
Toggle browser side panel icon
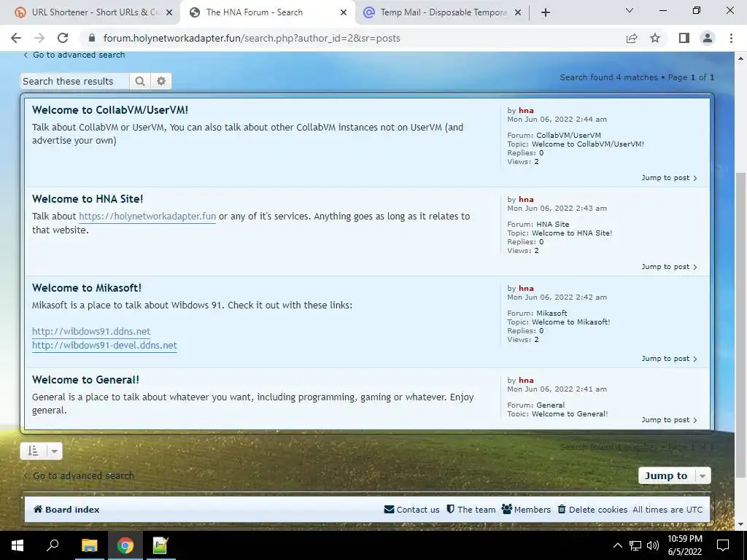coord(684,38)
